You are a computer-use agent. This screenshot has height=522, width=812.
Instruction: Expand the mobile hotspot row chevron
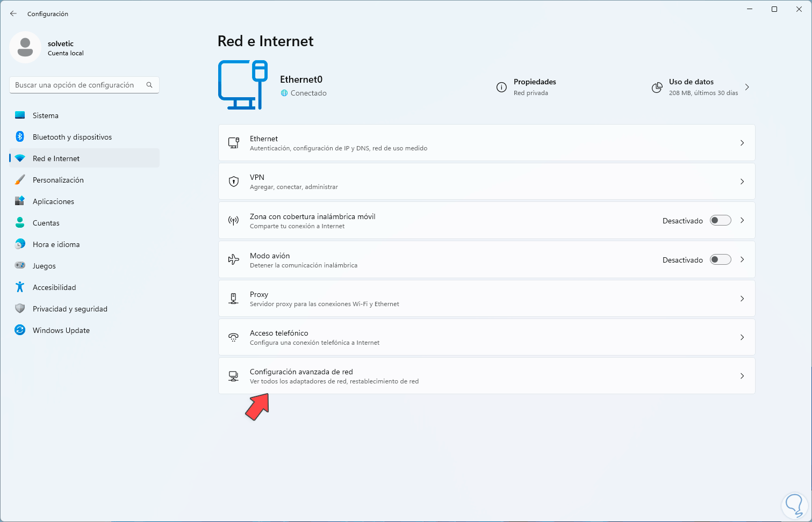click(742, 220)
